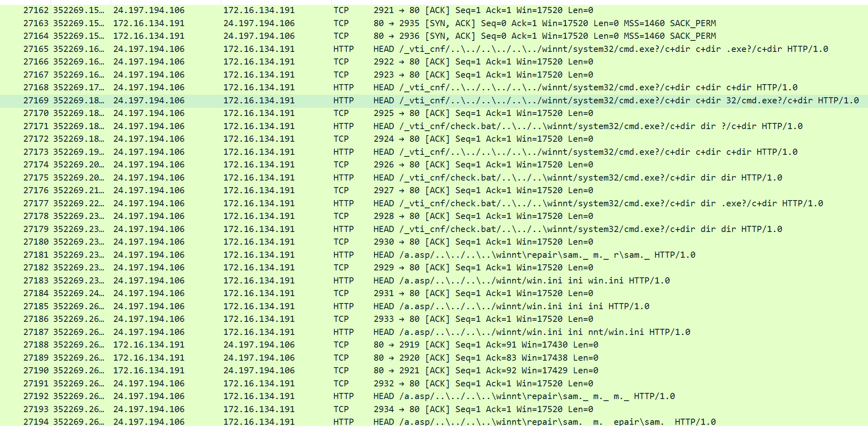The image size is (868, 426).
Task: Select packet 27184 '2931 → 80 [ACK]'
Action: point(434,293)
